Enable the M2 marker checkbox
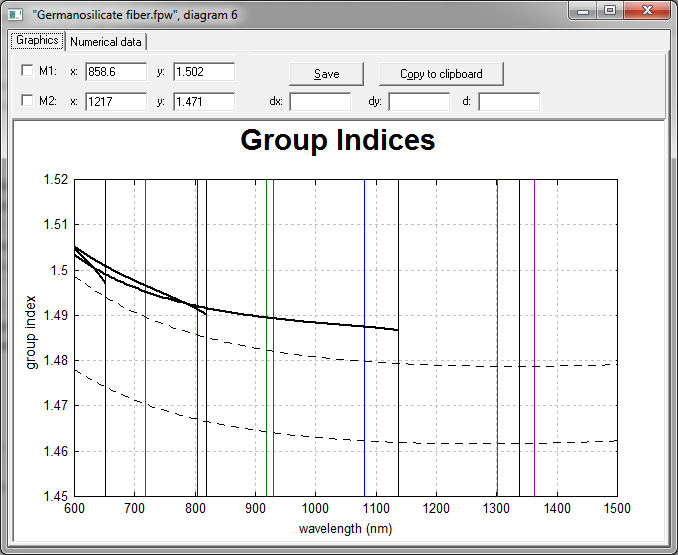This screenshot has height=555, width=678. [27, 100]
